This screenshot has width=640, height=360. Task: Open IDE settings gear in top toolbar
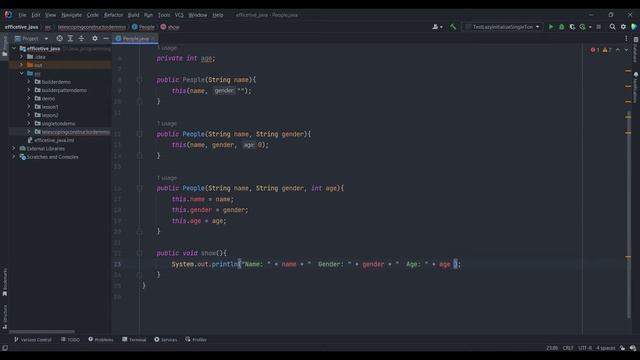coord(623,27)
